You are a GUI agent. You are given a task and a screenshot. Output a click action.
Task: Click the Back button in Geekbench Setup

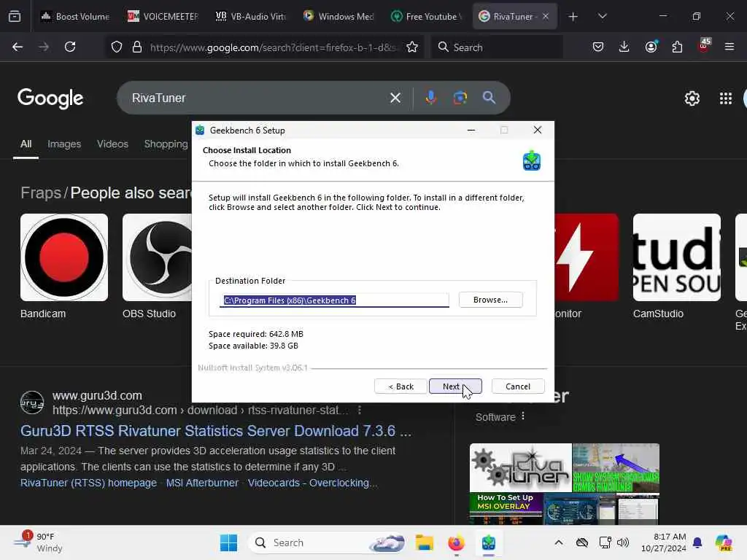400,386
